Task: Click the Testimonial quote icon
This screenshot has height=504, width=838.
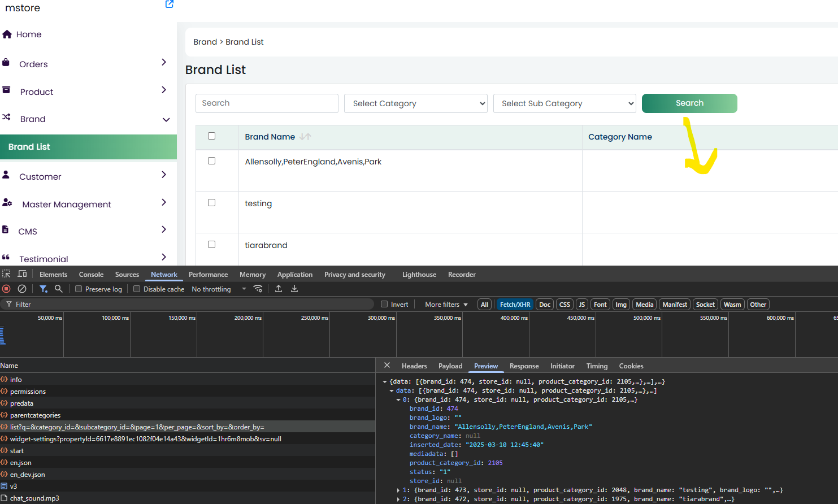Action: point(6,257)
